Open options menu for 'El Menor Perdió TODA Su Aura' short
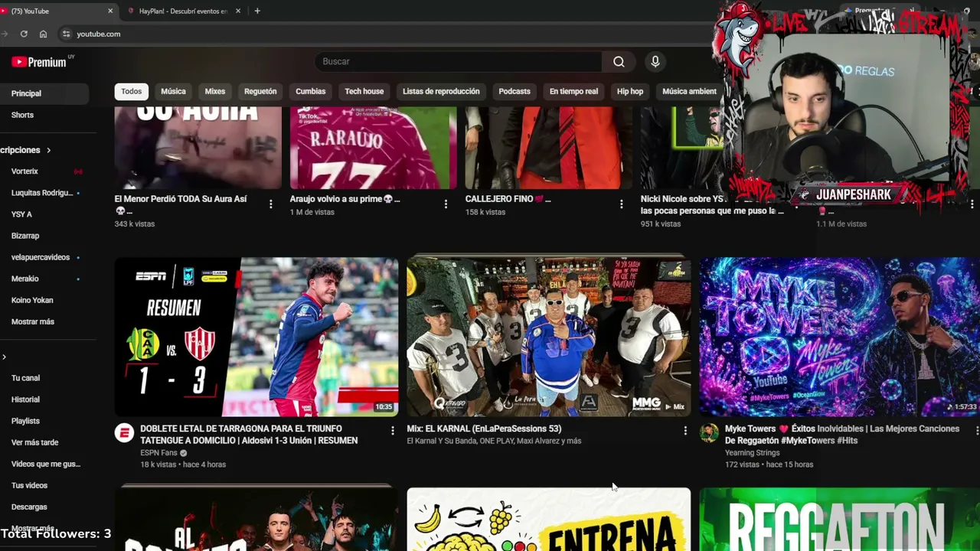Viewport: 980px width, 551px height. point(270,204)
